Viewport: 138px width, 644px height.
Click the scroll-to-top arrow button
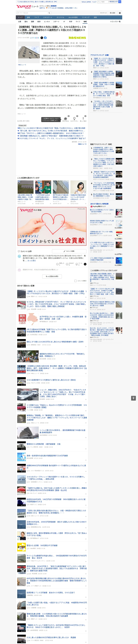click(133, 398)
